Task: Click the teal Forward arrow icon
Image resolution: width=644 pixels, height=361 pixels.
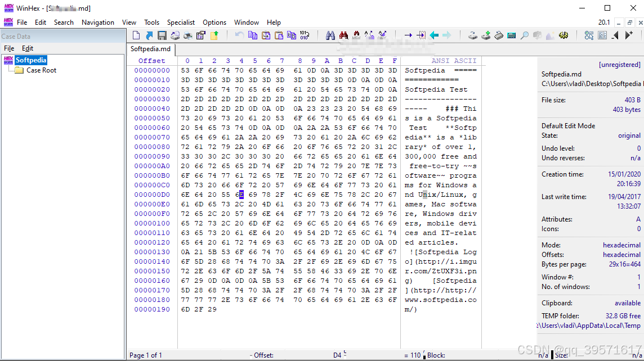Action: pos(447,35)
